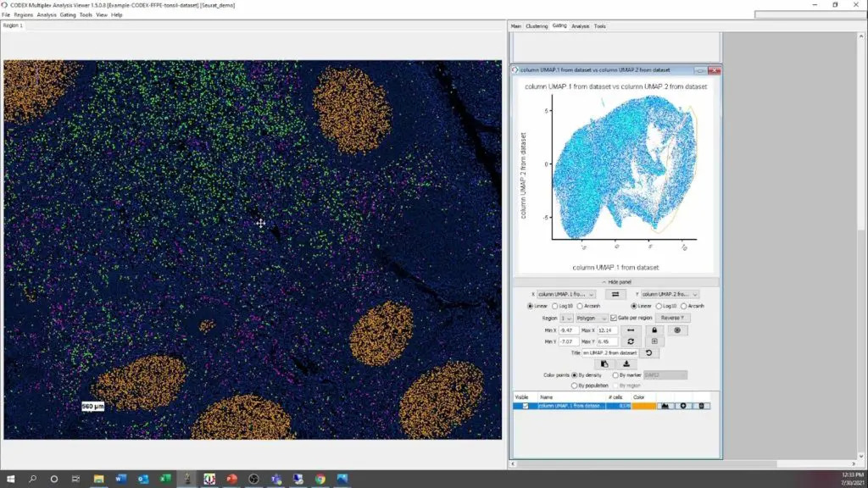Click the horizontal arrows auto-range button
Image resolution: width=868 pixels, height=488 pixels.
(631, 330)
